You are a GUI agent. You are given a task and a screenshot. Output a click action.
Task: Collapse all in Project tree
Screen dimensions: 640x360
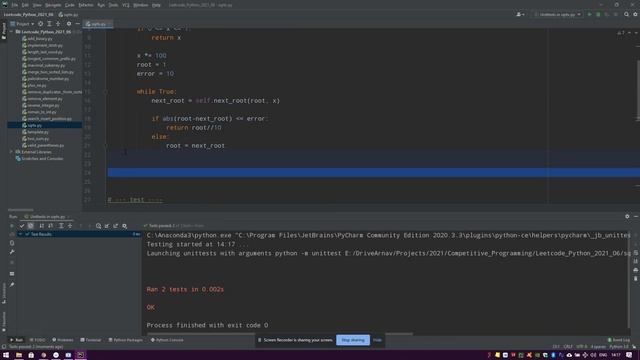[x=58, y=24]
